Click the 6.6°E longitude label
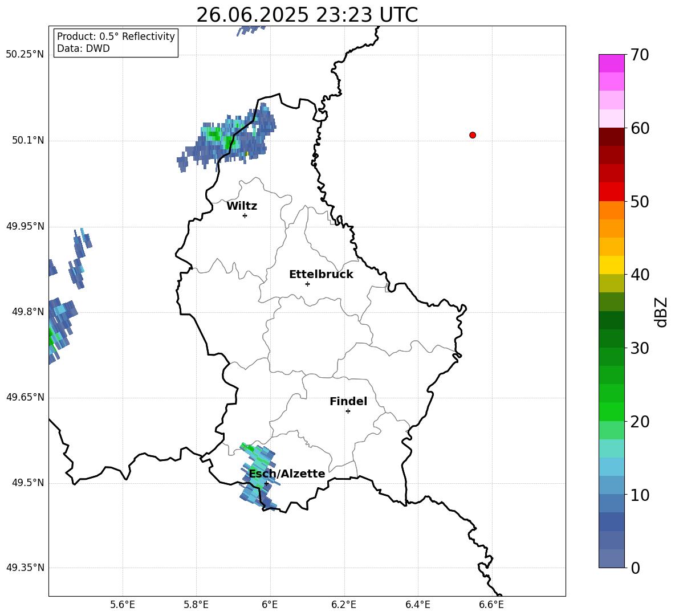 point(491,605)
